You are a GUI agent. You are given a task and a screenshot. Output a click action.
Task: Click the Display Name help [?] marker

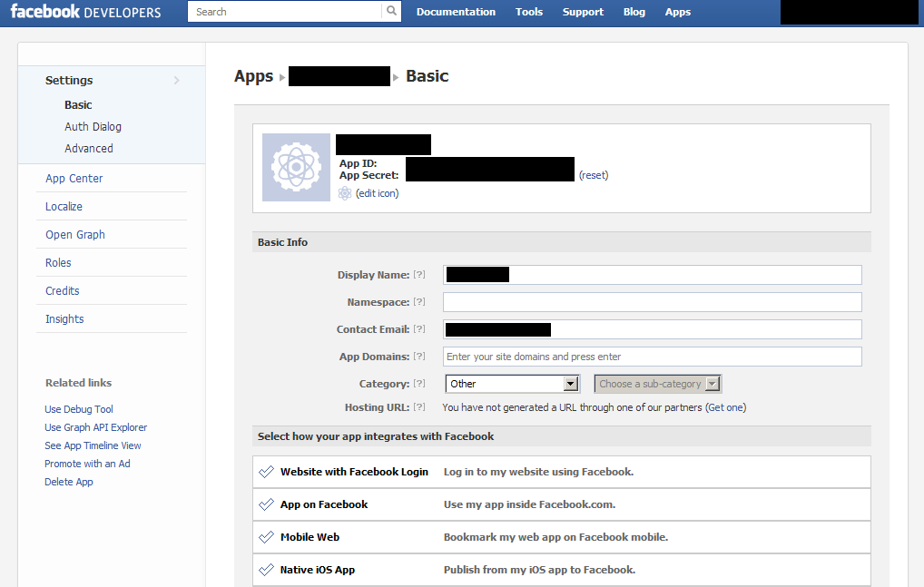click(x=419, y=274)
